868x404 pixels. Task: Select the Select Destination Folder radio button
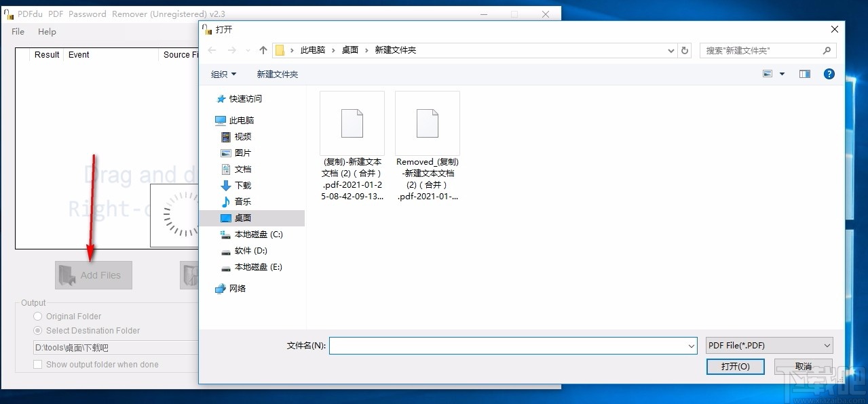click(x=37, y=331)
